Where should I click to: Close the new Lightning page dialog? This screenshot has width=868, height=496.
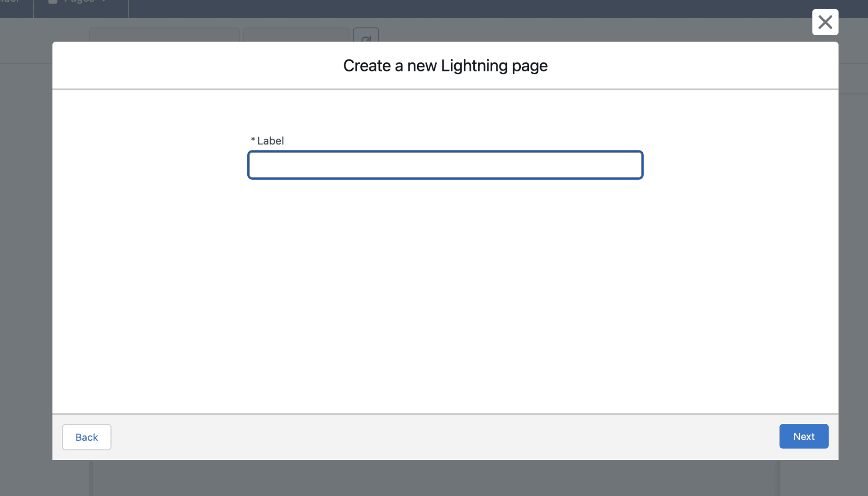point(825,22)
